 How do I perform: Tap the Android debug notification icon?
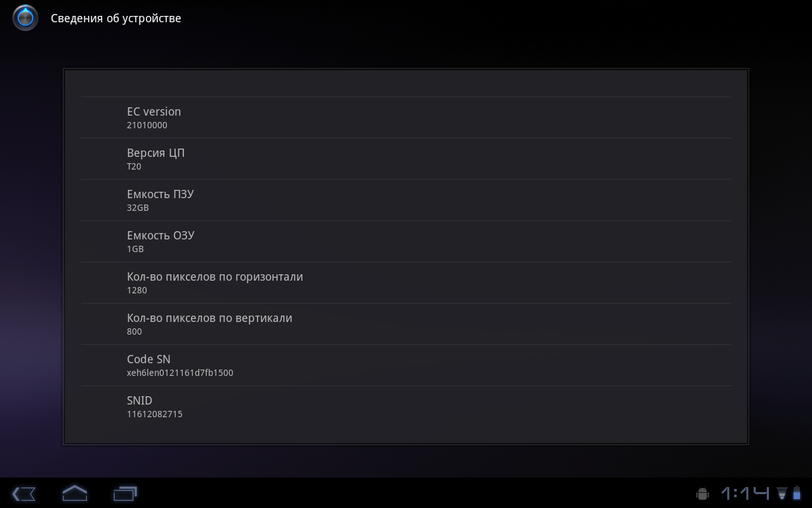click(702, 493)
